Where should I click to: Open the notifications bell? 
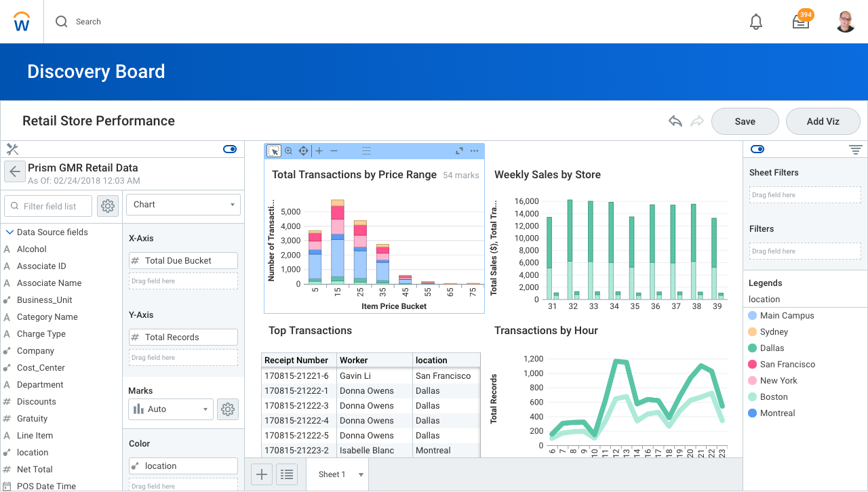756,22
